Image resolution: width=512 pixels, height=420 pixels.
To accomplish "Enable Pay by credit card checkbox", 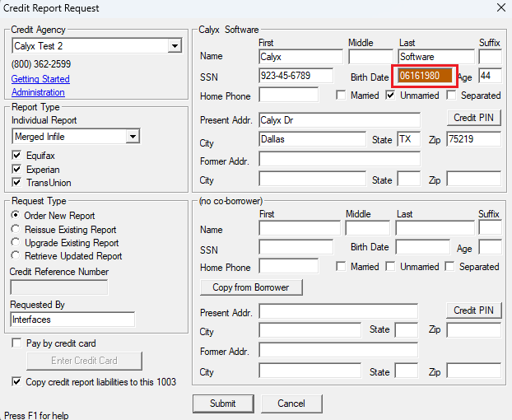I will [x=16, y=343].
